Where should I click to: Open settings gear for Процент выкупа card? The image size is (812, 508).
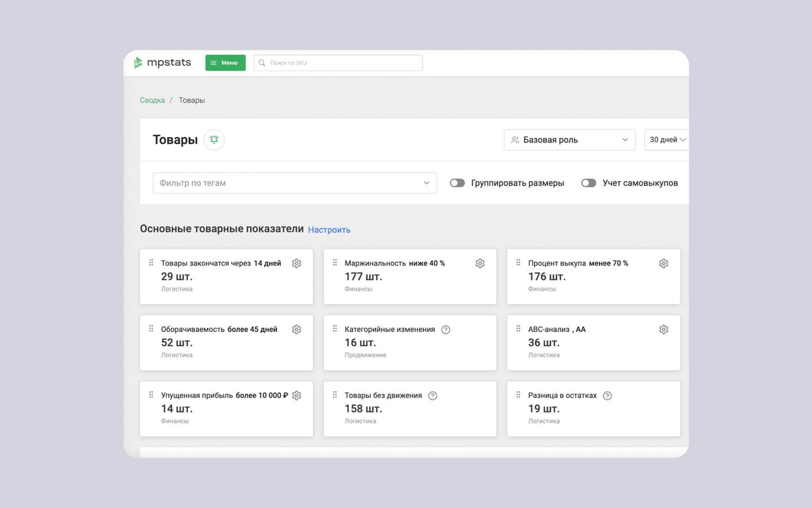[x=663, y=263]
